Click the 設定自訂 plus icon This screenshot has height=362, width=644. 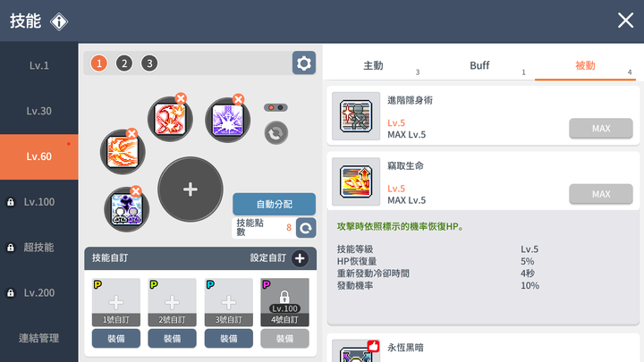click(300, 258)
